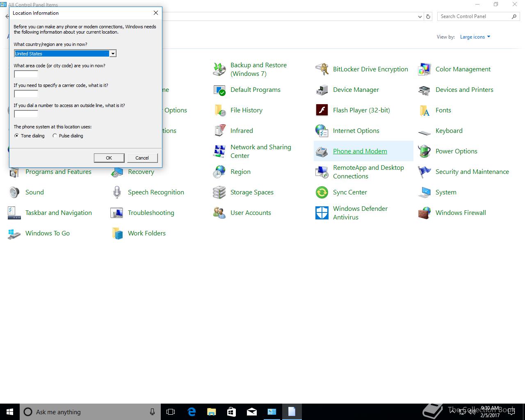Open the Color Management icon
525x420 pixels.
coord(425,69)
